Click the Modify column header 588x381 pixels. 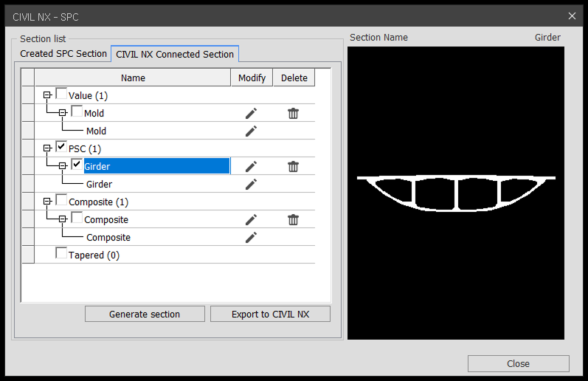252,78
